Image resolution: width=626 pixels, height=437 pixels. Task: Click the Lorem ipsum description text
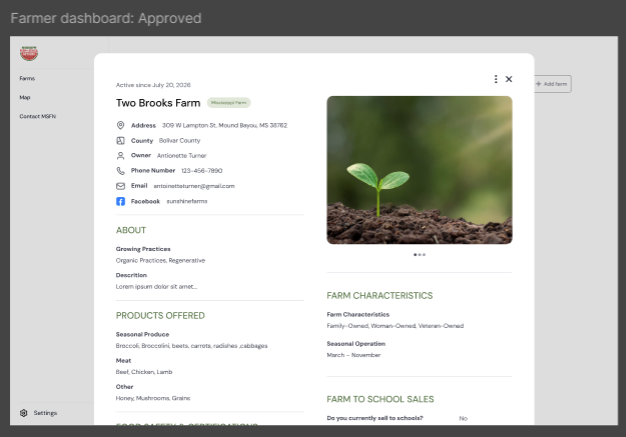(156, 287)
